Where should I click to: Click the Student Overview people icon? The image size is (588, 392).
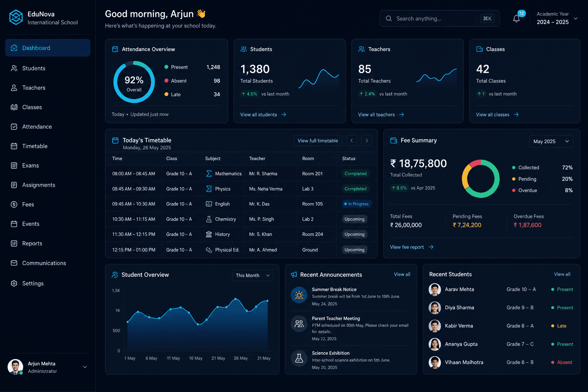pyautogui.click(x=115, y=275)
